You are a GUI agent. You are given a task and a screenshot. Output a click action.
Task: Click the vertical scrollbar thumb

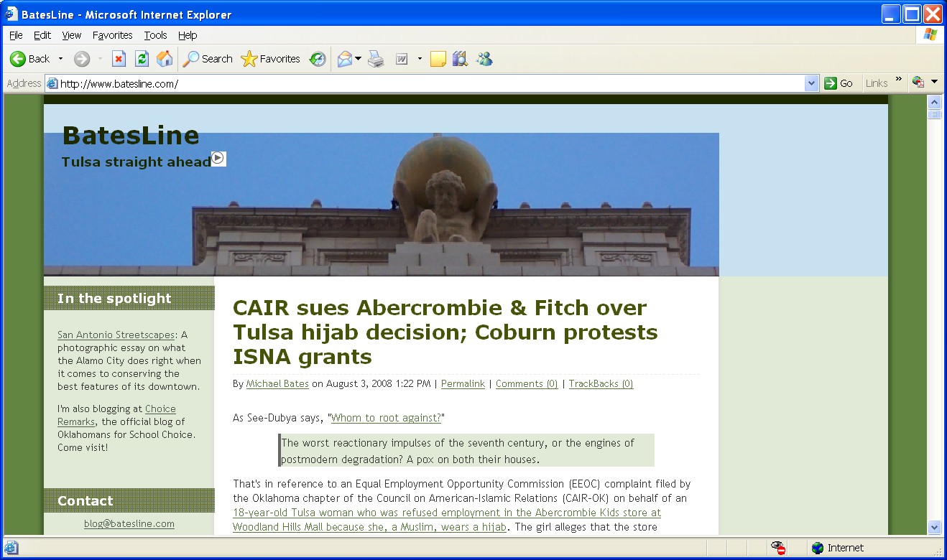tap(935, 114)
